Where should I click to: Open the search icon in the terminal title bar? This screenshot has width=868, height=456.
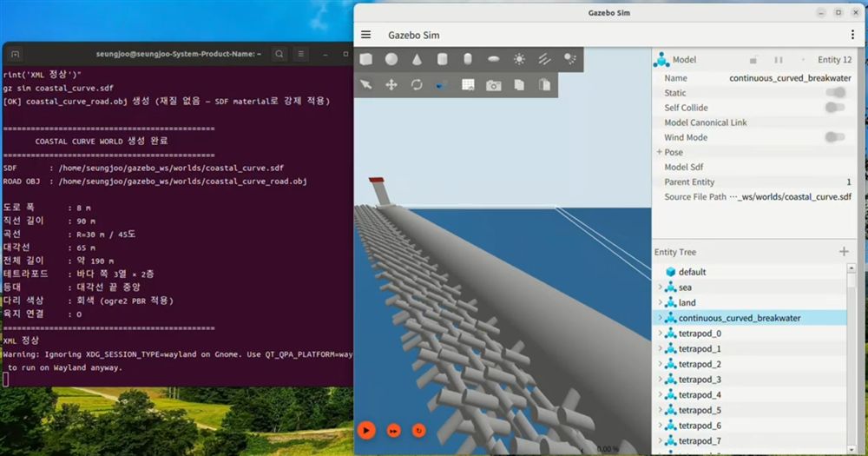pyautogui.click(x=279, y=54)
